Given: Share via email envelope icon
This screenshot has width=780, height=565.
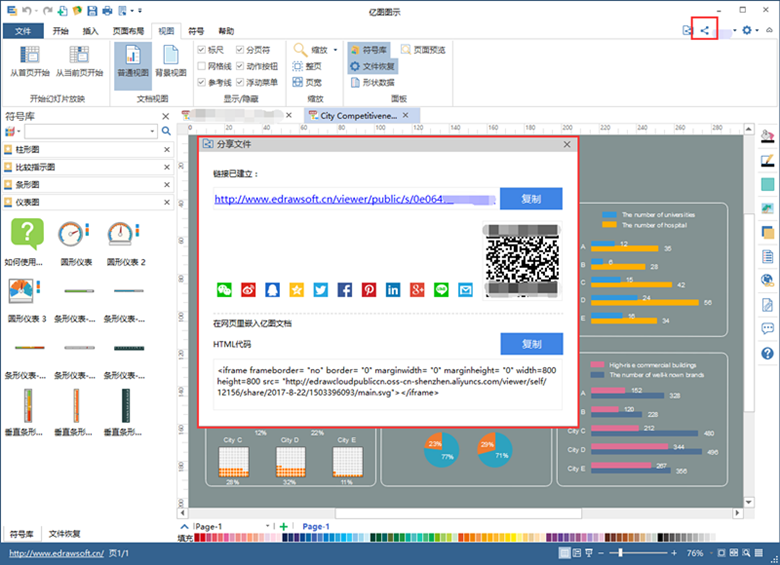Looking at the screenshot, I should click(x=465, y=290).
